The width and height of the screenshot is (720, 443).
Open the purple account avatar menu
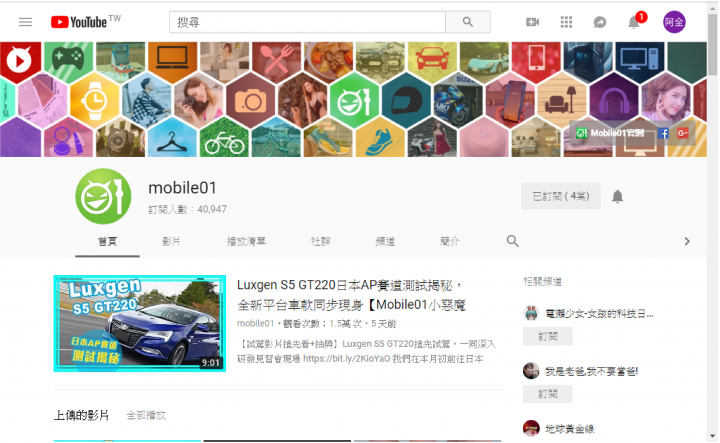[674, 22]
